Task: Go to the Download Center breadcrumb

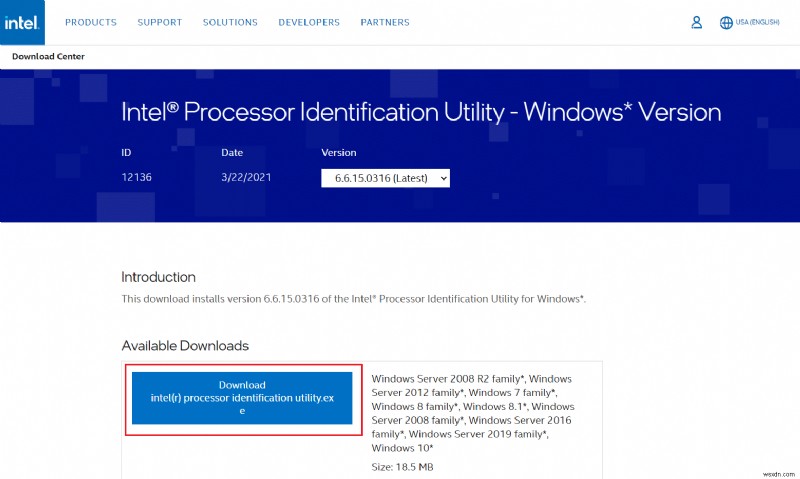Action: pos(48,57)
